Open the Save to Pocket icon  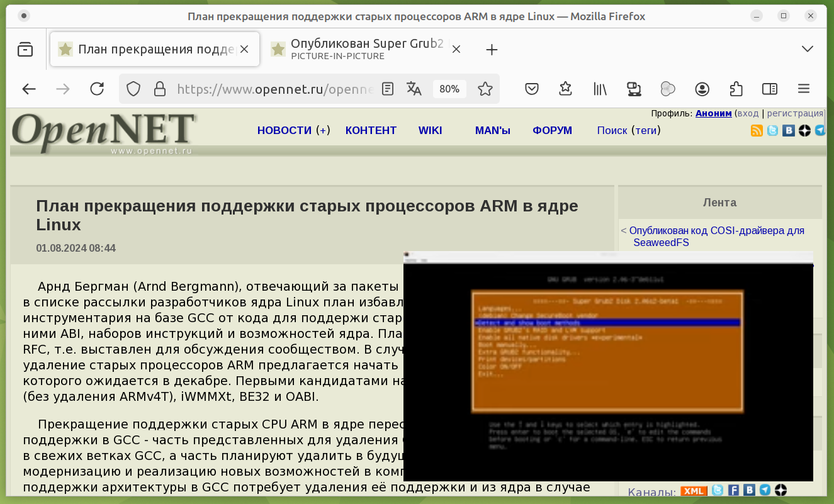click(x=532, y=89)
